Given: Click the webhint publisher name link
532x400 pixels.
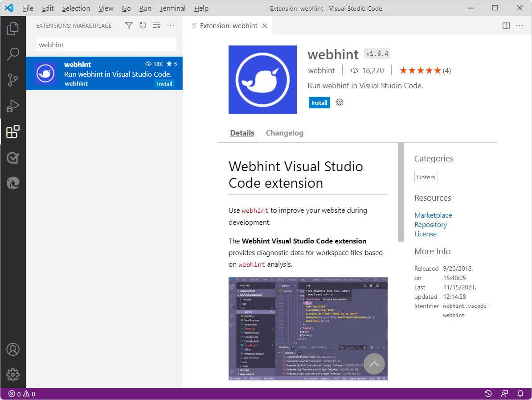Looking at the screenshot, I should (321, 70).
